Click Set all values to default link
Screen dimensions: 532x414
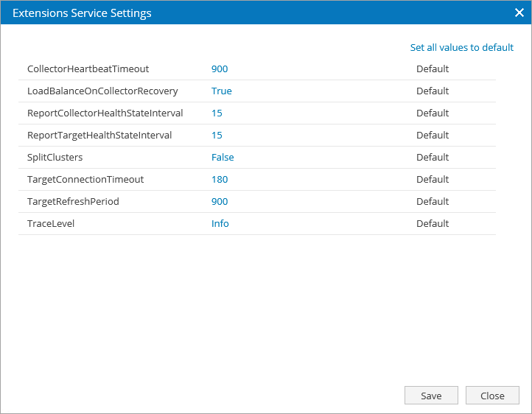(x=461, y=47)
